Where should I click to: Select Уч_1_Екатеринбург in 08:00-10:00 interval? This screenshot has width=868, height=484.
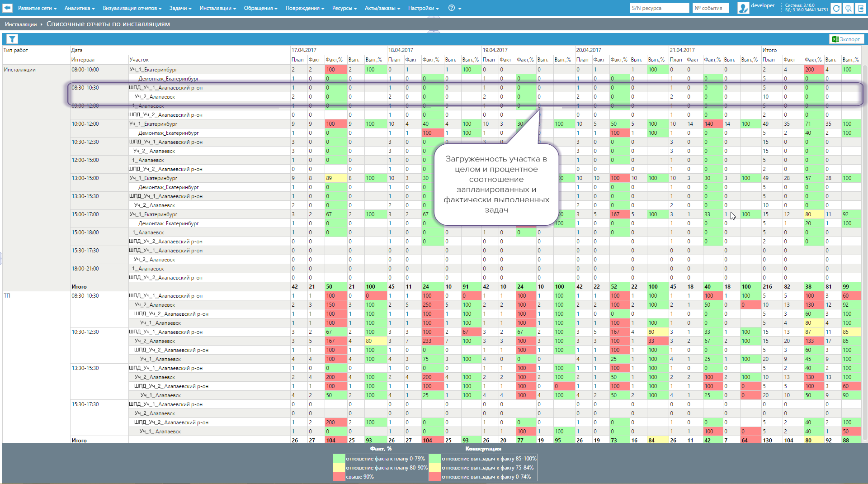coord(153,70)
